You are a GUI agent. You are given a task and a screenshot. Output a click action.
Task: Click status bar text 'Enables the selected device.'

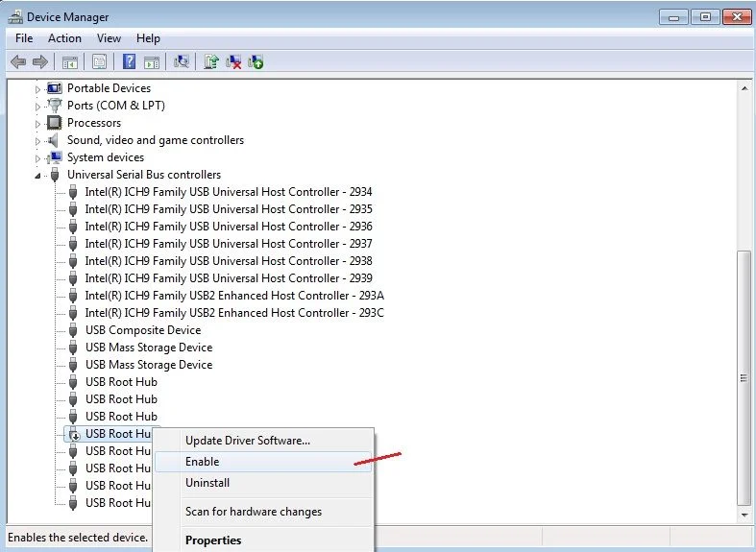tap(78, 538)
